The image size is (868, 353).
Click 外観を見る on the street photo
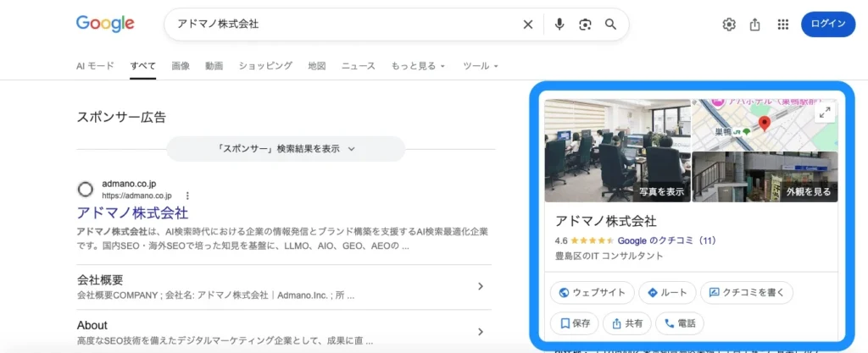[x=808, y=192]
